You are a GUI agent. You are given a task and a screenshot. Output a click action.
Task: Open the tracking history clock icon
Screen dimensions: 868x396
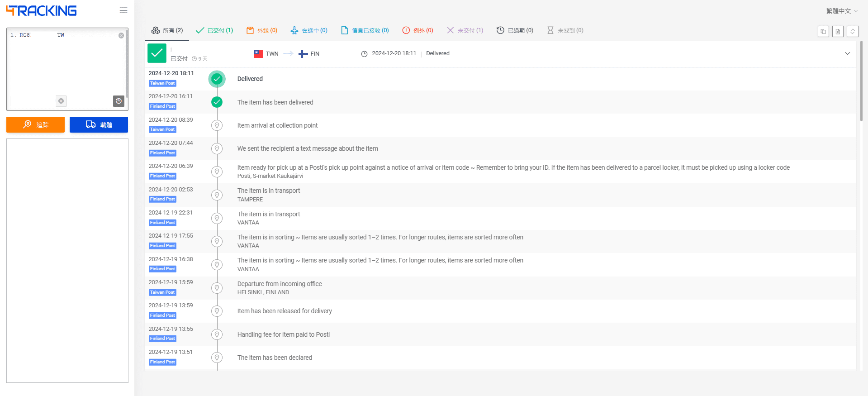(x=119, y=101)
